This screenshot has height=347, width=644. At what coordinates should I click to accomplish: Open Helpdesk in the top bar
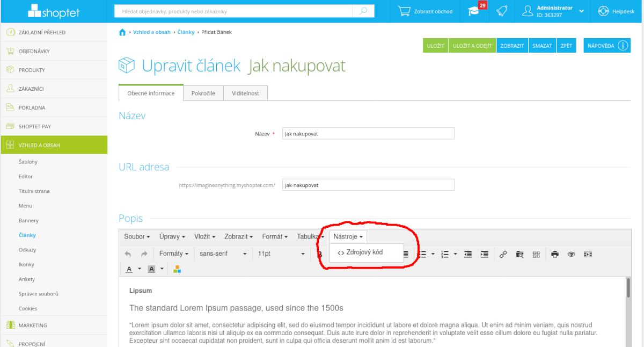tap(617, 11)
